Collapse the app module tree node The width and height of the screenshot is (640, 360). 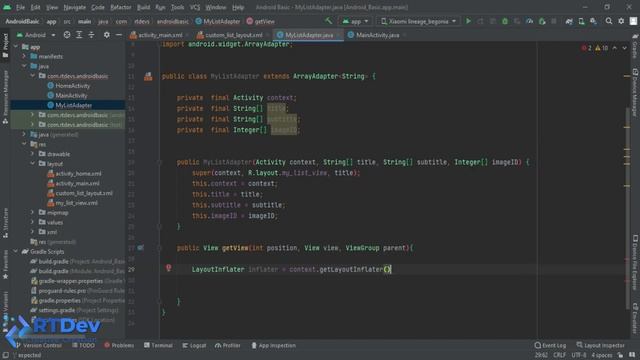(x=16, y=47)
